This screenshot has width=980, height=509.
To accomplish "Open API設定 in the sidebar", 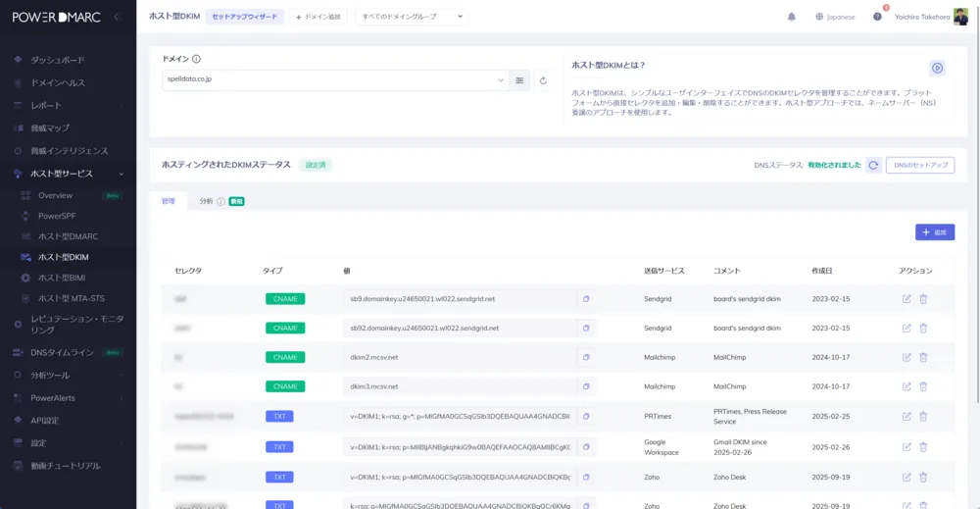I will 44,421.
